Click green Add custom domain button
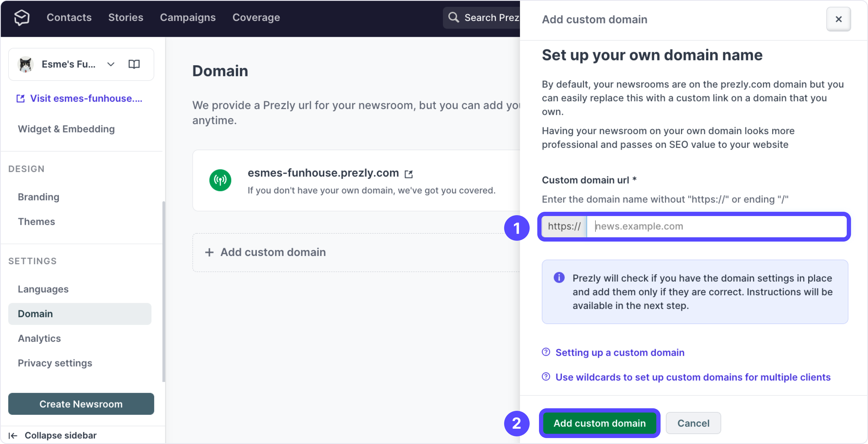 point(599,423)
